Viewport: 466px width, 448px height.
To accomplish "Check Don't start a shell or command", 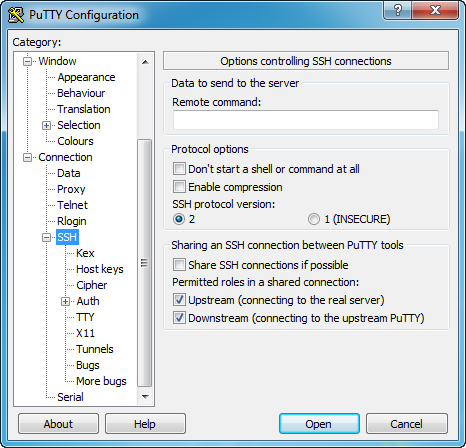I will tap(179, 169).
